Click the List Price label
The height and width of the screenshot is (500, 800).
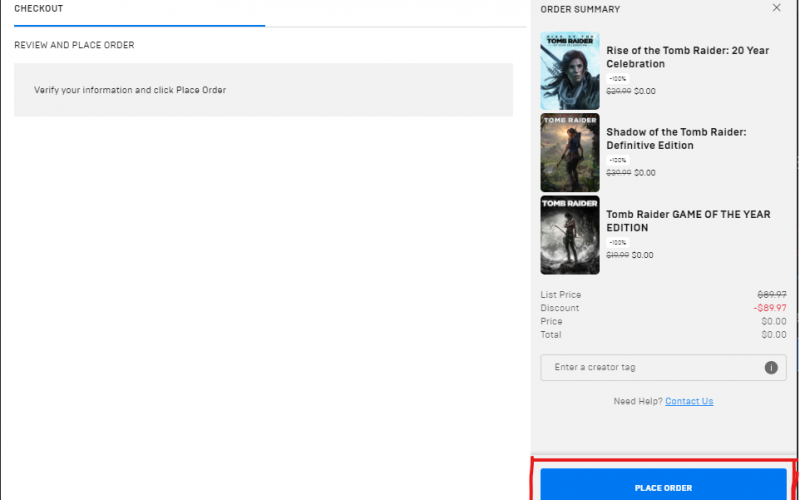pyautogui.click(x=560, y=295)
